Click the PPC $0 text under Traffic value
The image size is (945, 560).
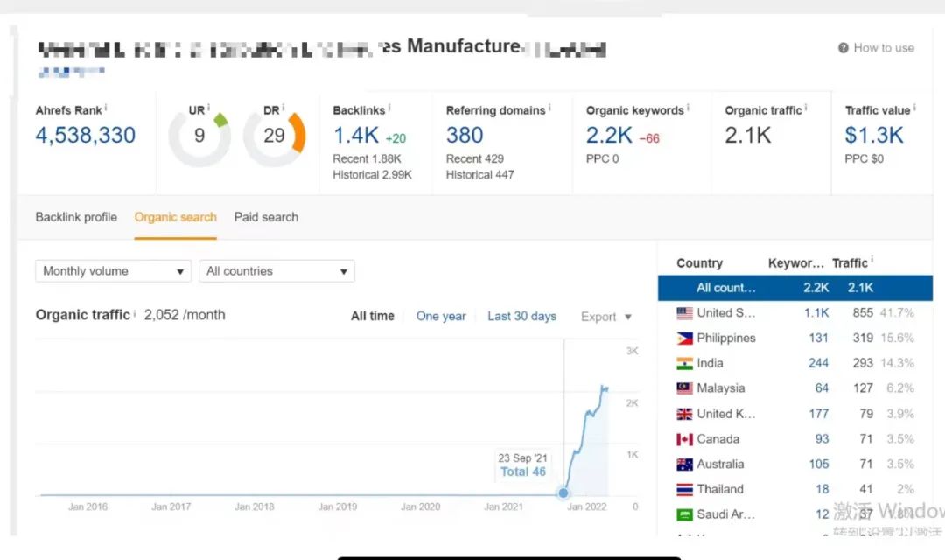[x=864, y=159]
